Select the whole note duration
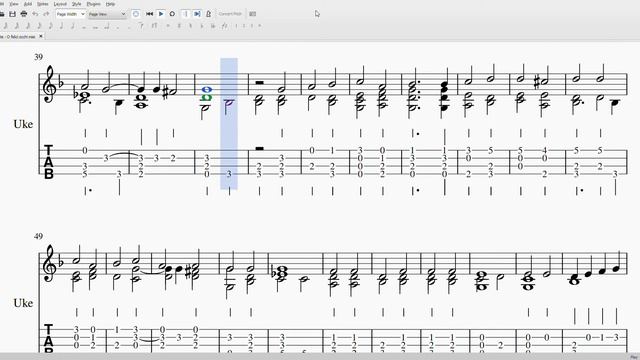The width and height of the screenshot is (640, 360). tap(84, 26)
